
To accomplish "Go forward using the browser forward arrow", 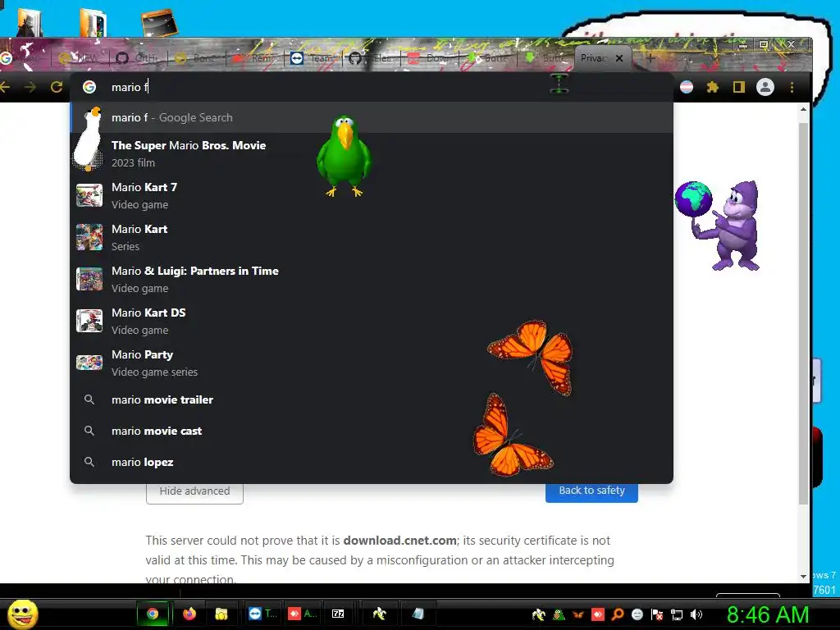I will 30,87.
